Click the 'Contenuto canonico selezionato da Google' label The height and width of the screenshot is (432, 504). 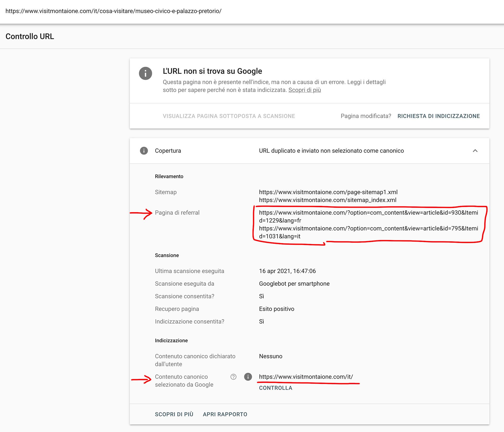tap(184, 381)
